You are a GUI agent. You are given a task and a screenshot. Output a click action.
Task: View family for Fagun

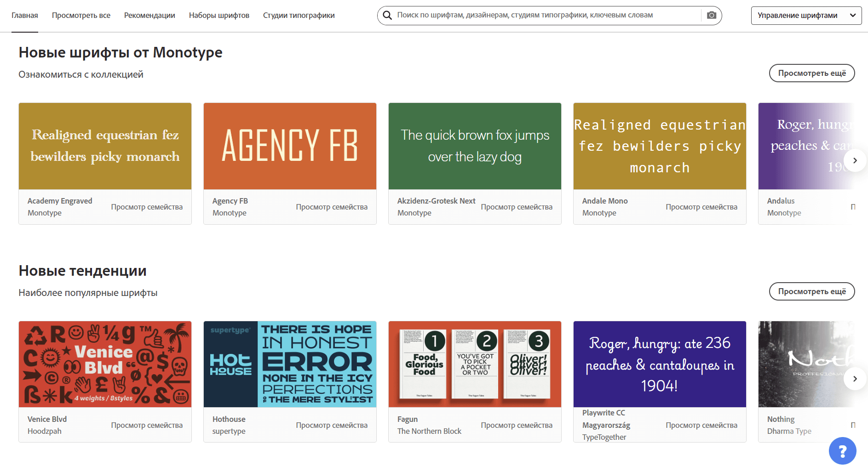(517, 425)
